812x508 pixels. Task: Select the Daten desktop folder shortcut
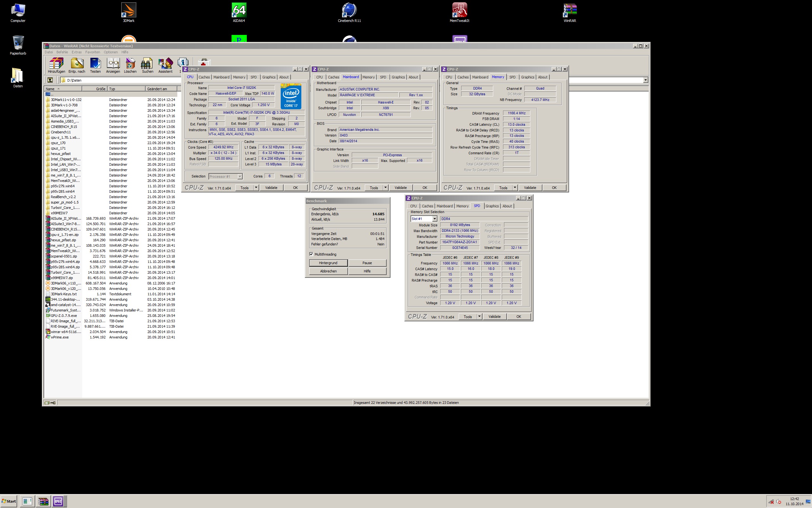tap(18, 78)
